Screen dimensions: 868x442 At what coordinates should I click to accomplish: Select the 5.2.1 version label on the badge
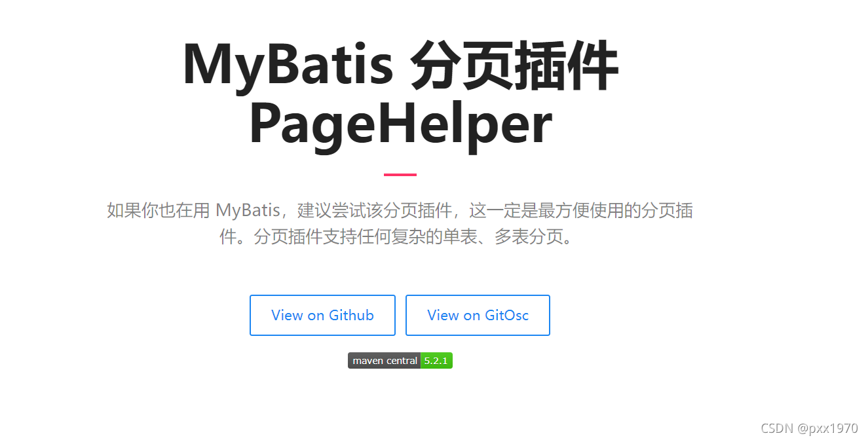[x=438, y=360]
